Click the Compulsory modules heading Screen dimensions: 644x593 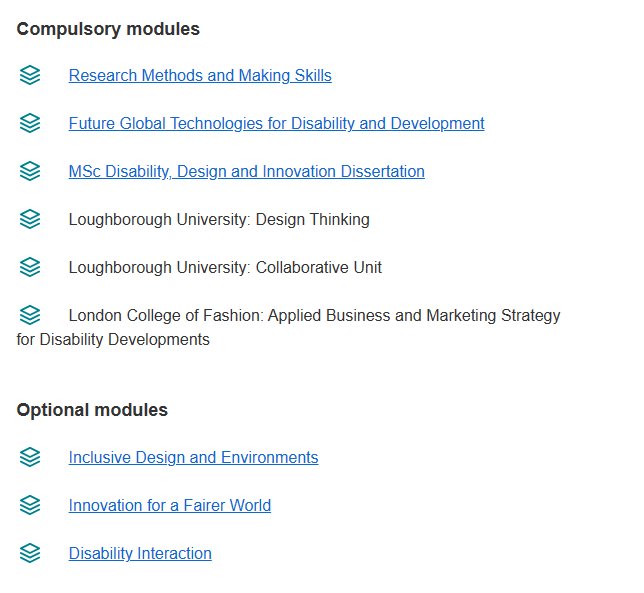108,29
